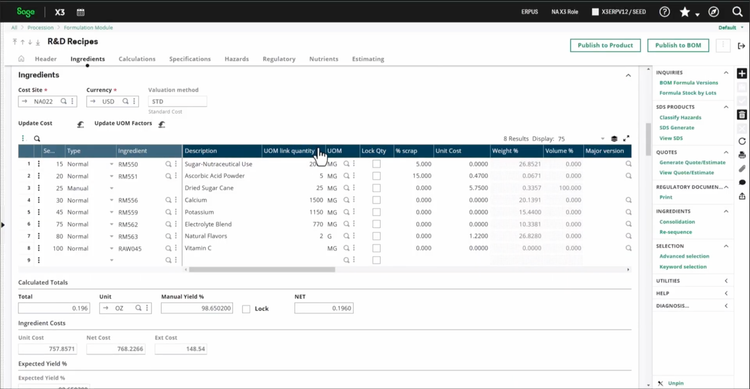Switch to the Nutrients tab
The image size is (750, 389).
[324, 59]
